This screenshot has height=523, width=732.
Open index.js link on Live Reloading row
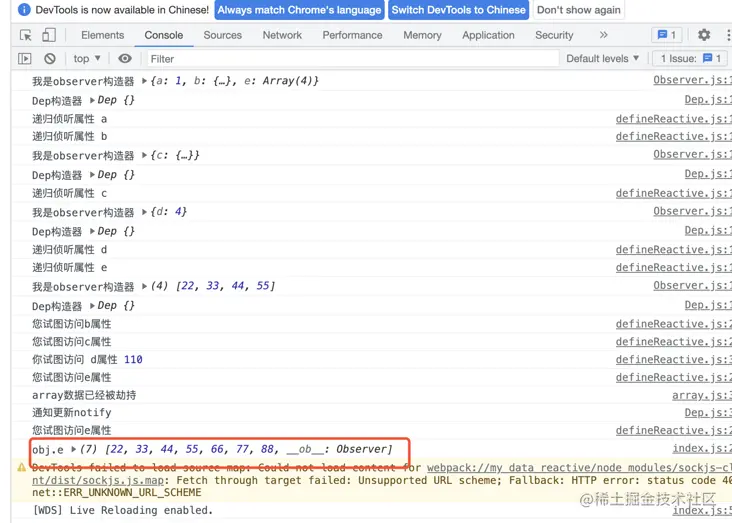(x=702, y=510)
